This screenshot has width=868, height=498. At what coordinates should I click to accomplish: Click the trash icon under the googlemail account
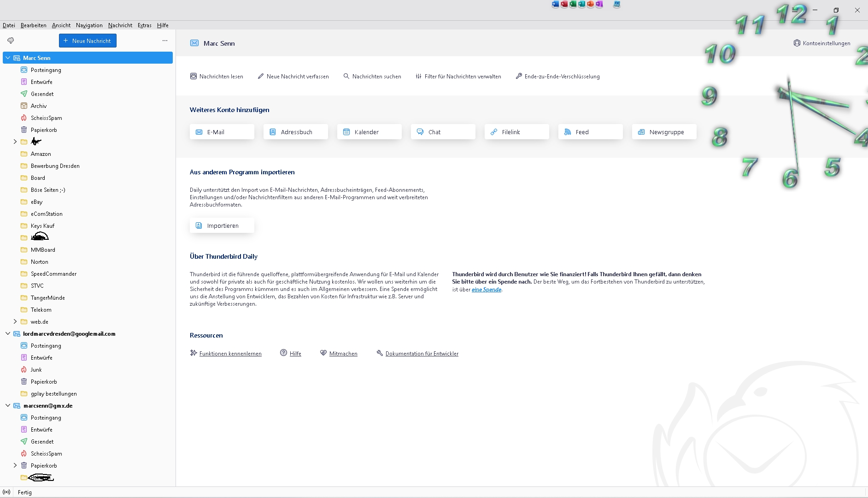(x=24, y=381)
